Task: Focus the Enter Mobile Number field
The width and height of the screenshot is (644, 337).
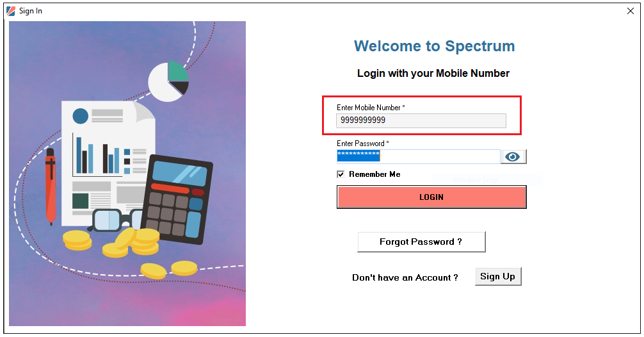Action: pos(421,120)
